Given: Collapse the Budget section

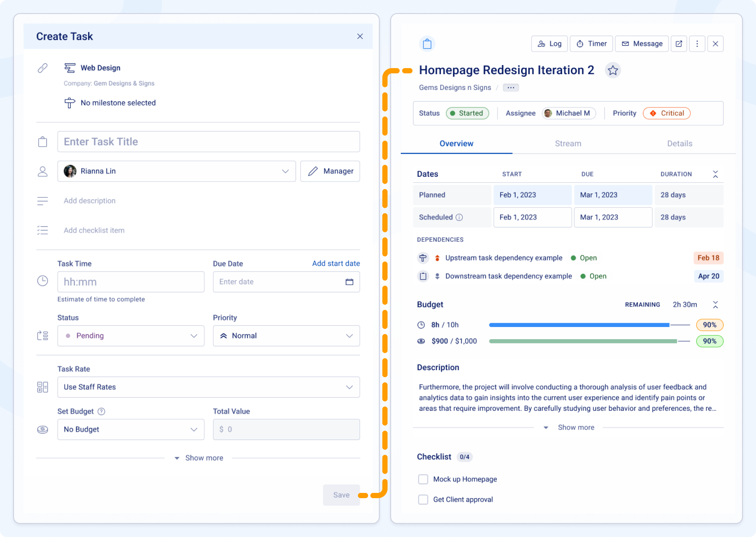Looking at the screenshot, I should [x=715, y=305].
